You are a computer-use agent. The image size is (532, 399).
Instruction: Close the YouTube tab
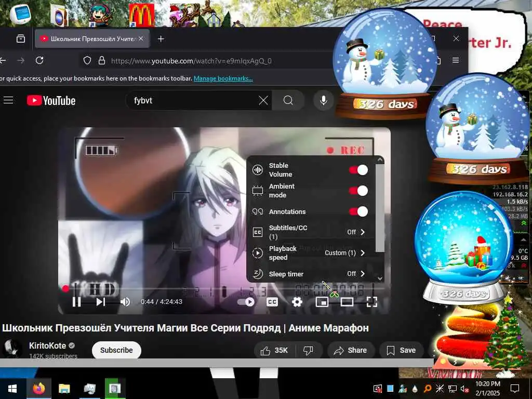141,38
